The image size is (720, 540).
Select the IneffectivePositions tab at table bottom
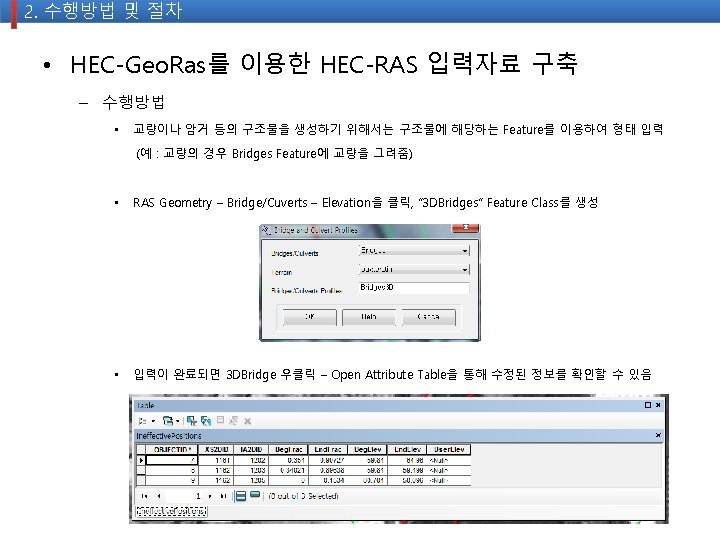pyautogui.click(x=171, y=511)
